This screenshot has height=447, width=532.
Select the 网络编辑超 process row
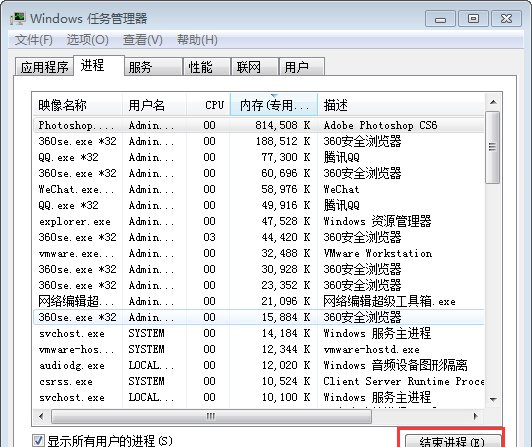pos(259,301)
